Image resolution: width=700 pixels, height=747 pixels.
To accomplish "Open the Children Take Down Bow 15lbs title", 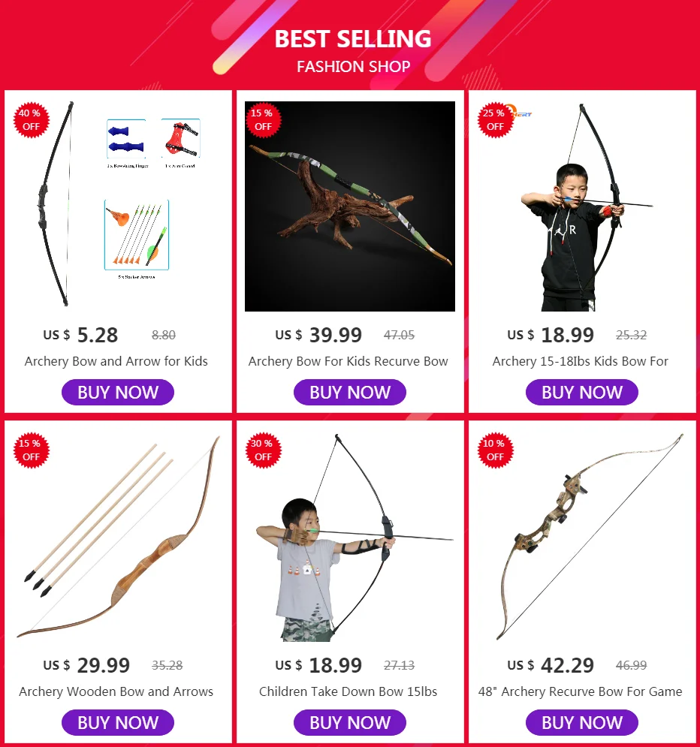I will click(348, 691).
